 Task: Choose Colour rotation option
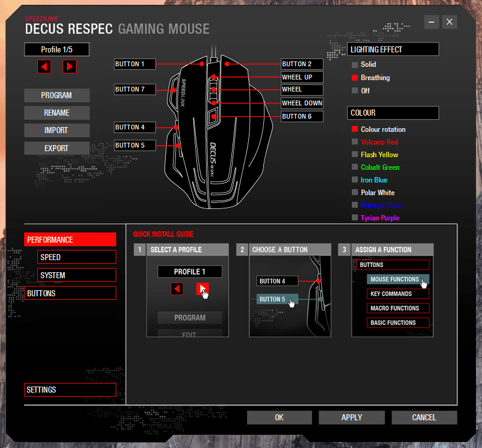[355, 129]
